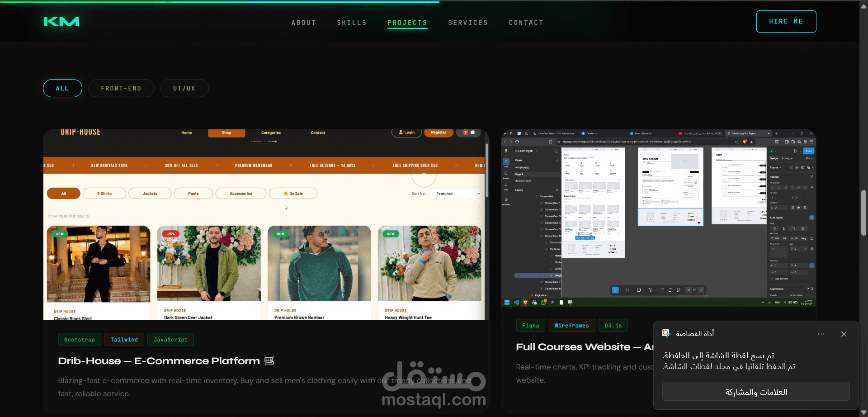Image resolution: width=868 pixels, height=417 pixels.
Task: Click the blue Share button in Figma preview
Action: pos(809,151)
